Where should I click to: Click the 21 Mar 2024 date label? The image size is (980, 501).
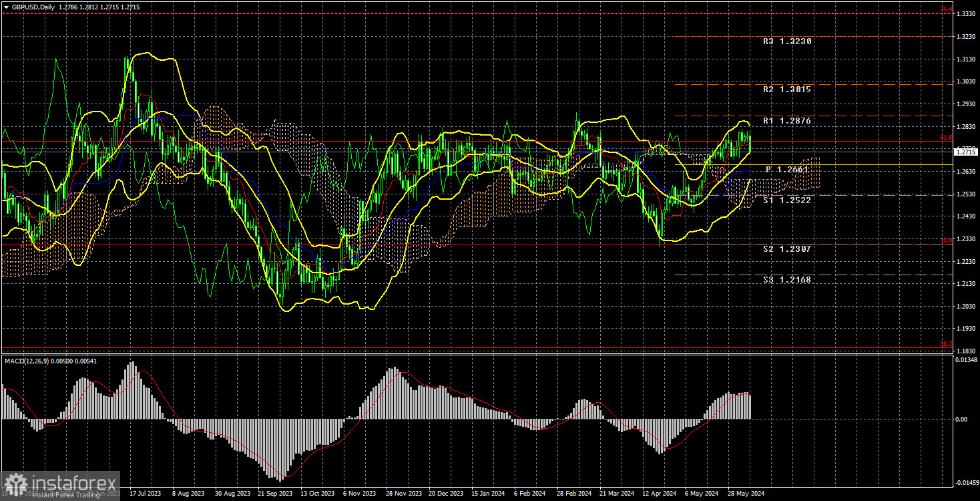pyautogui.click(x=616, y=494)
